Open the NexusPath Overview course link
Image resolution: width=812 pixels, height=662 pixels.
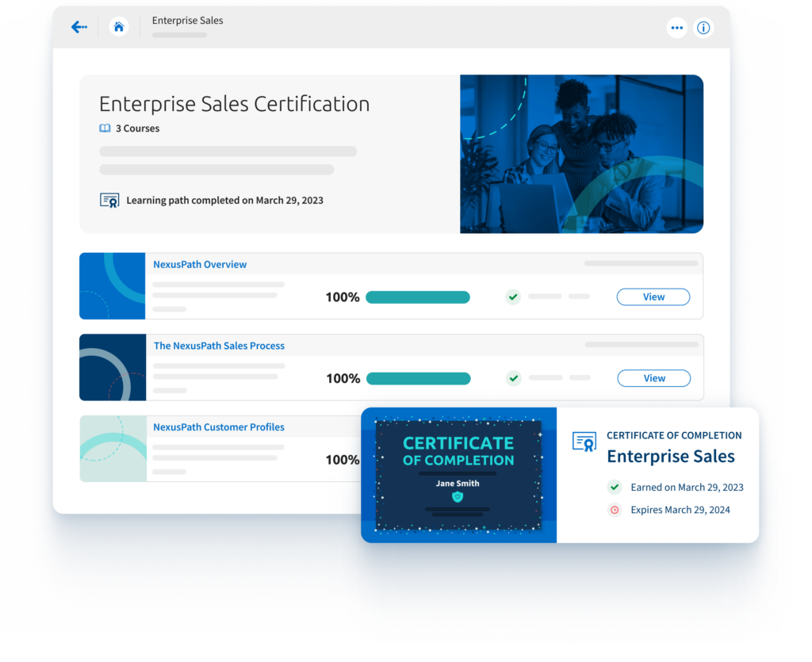tap(200, 265)
